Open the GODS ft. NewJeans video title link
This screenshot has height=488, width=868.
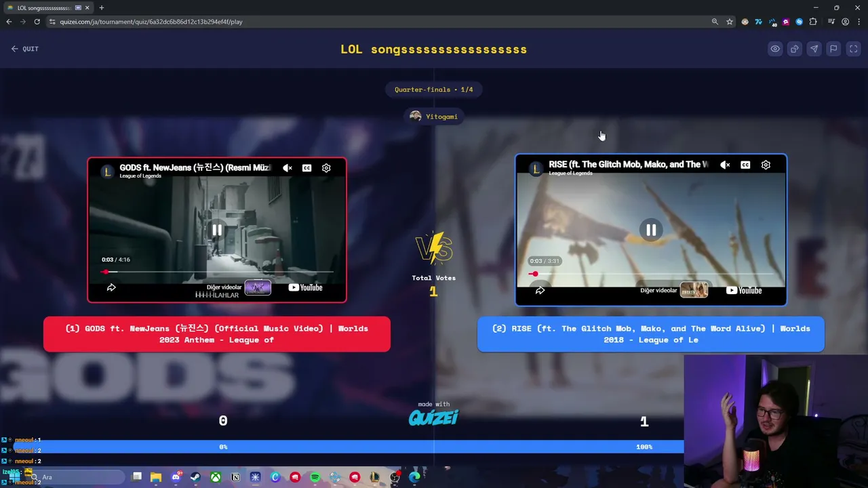coord(195,167)
